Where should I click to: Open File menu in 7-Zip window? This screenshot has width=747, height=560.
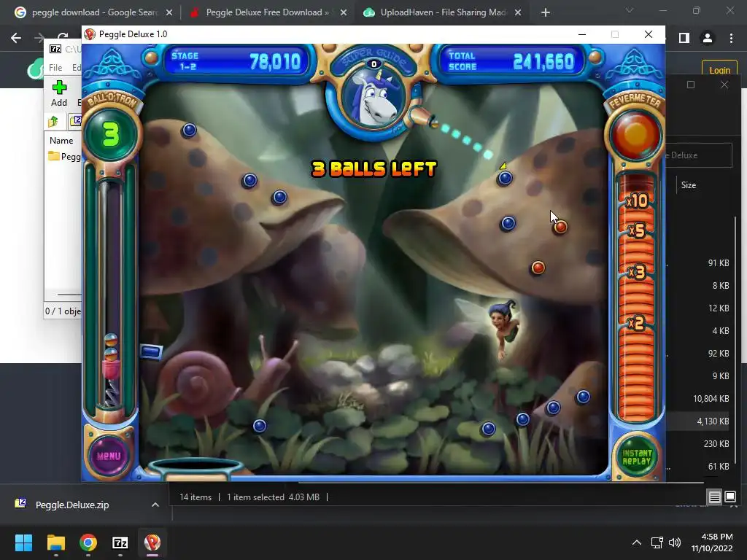click(55, 68)
